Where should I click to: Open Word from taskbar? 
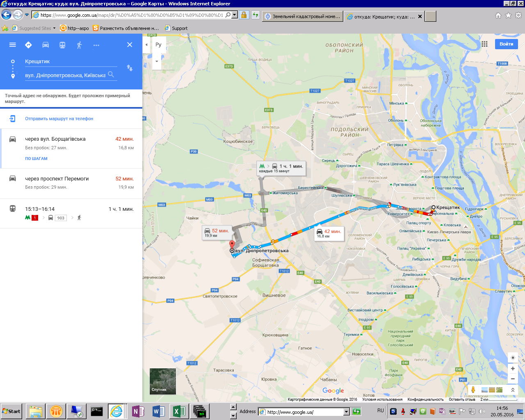point(159,411)
